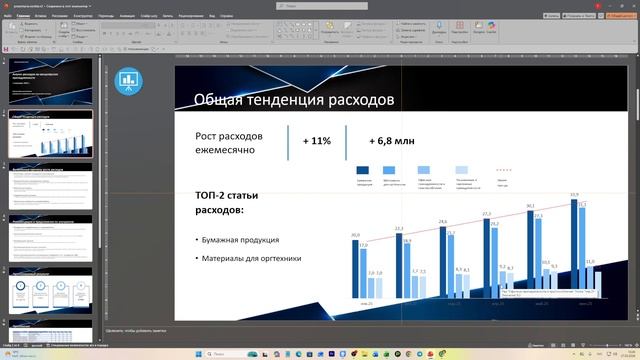Collapse the ribbon using the corner chevron
Image resolution: width=640 pixels, height=360 pixels.
tap(634, 41)
